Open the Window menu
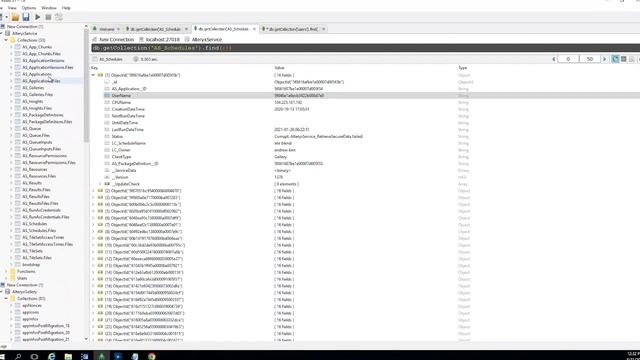The height and width of the screenshot is (360, 640). [x=49, y=8]
